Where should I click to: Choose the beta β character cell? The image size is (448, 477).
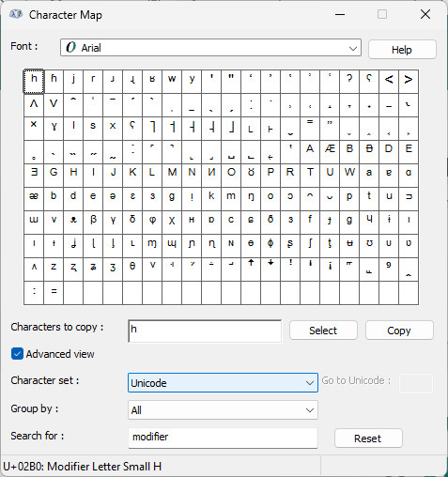pos(93,223)
